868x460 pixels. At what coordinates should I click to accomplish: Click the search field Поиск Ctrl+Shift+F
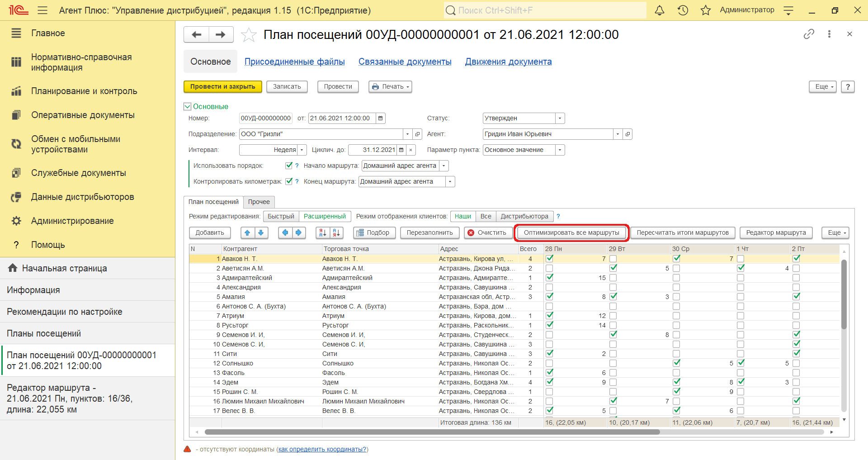coord(545,10)
